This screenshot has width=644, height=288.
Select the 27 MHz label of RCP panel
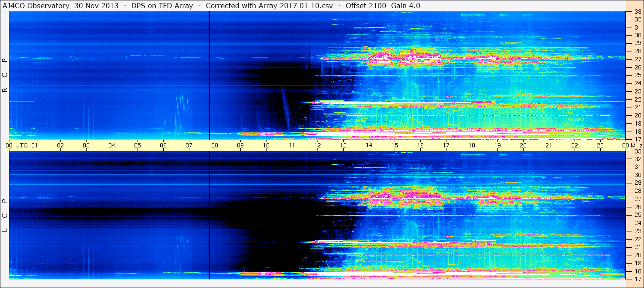tap(637, 59)
